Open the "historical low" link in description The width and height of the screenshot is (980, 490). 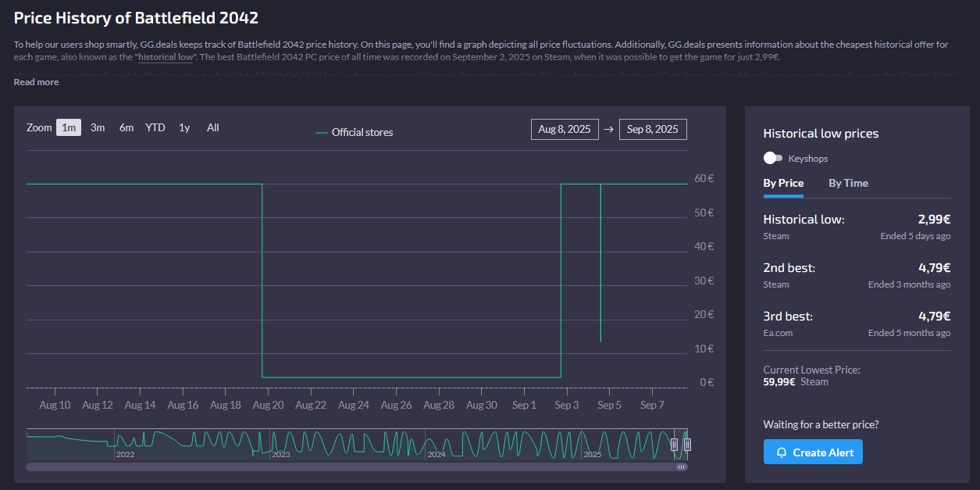165,57
